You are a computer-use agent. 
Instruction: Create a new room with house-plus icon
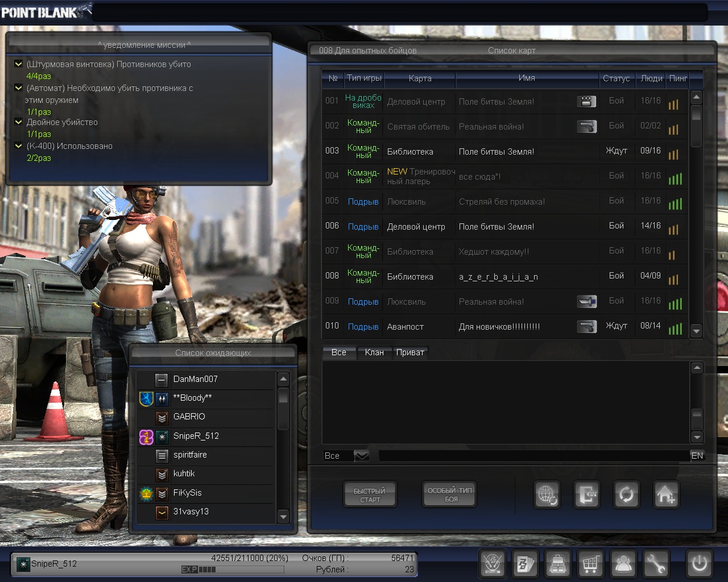pos(665,494)
